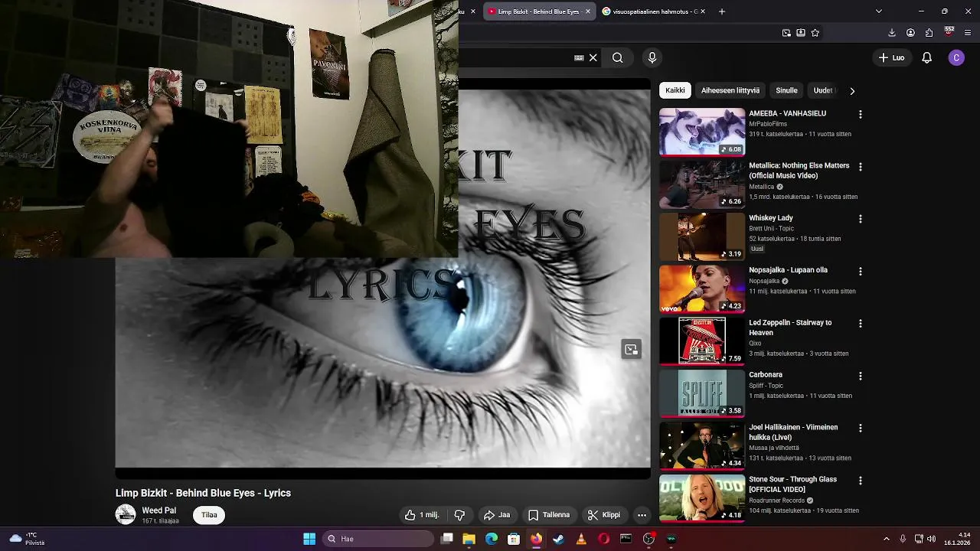Image resolution: width=980 pixels, height=551 pixels.
Task: Open the ad blocker extension showing 552
Action: [949, 32]
